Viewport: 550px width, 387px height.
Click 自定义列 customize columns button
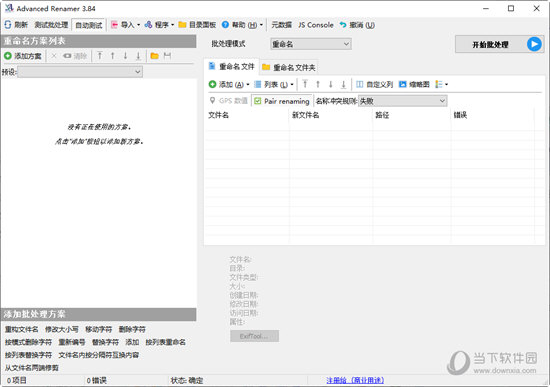374,84
